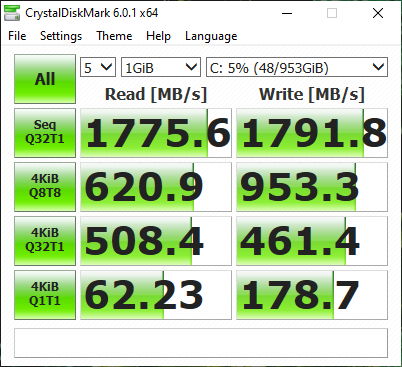Viewport: 402px width, 367px height.
Task: Click the CrystalDiskMark title bar app icon
Action: click(x=12, y=13)
